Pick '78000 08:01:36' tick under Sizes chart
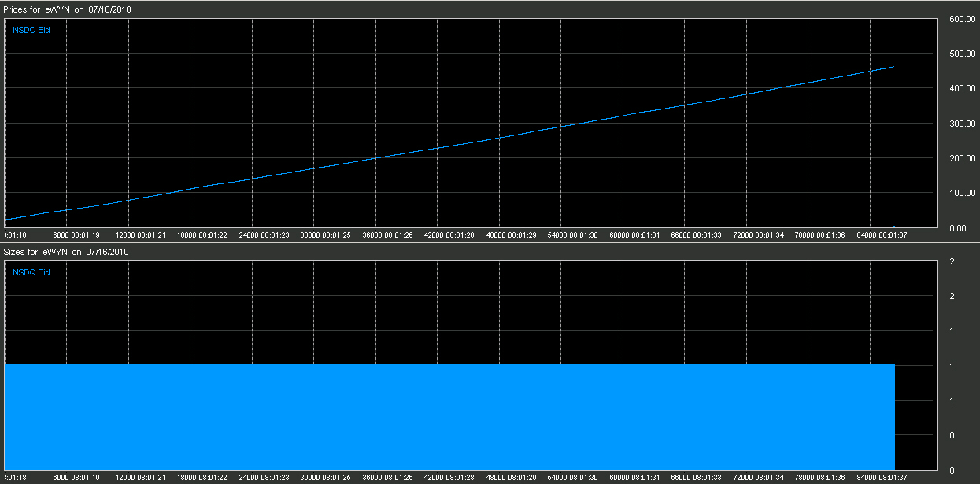 820,478
